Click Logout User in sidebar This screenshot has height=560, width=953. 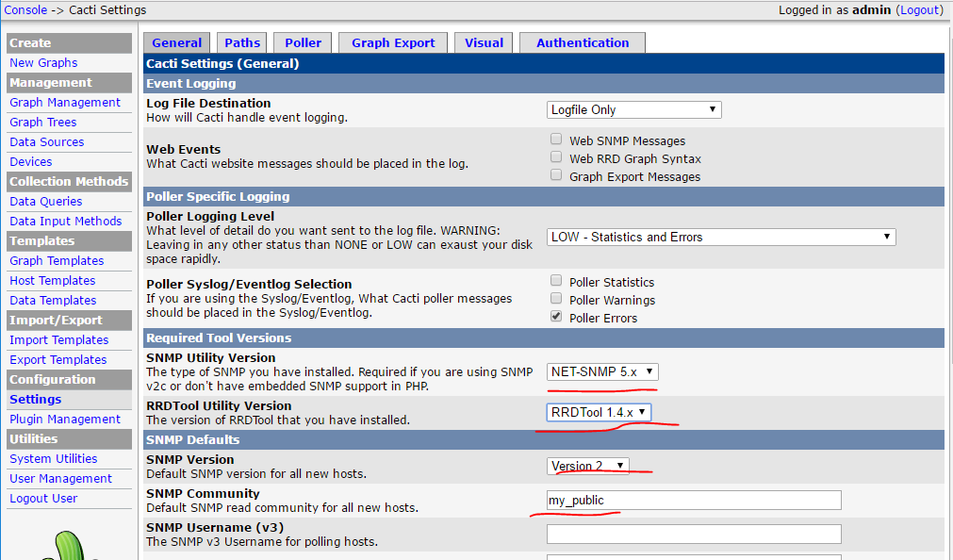(x=43, y=499)
